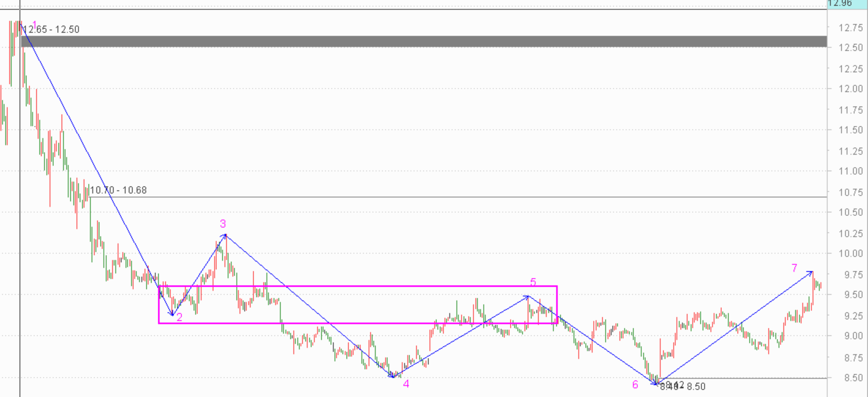The height and width of the screenshot is (397, 868).
Task: Select the magenta wave label 5
Action: (533, 283)
